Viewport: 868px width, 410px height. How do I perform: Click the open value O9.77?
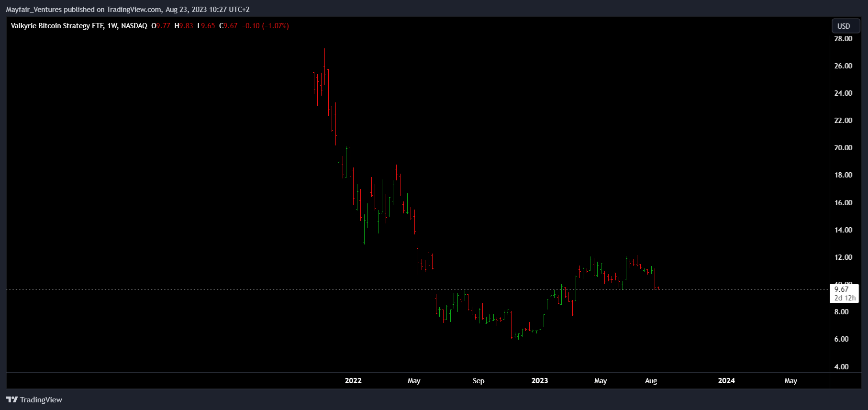pyautogui.click(x=161, y=26)
